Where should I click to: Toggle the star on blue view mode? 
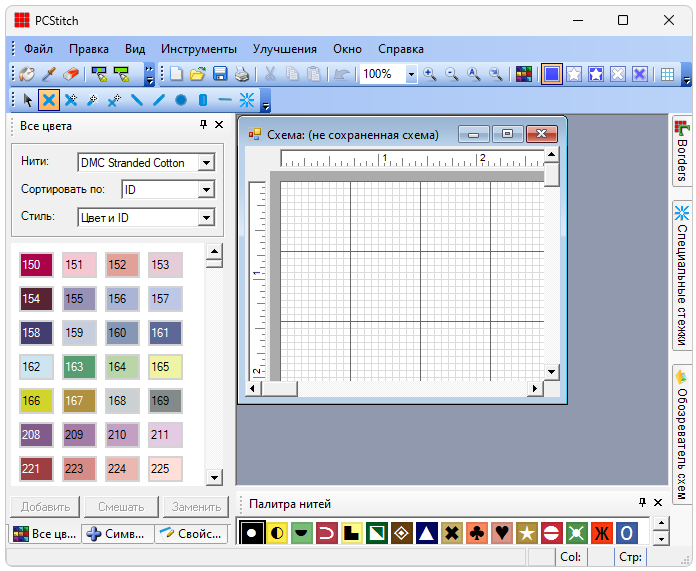click(x=596, y=74)
